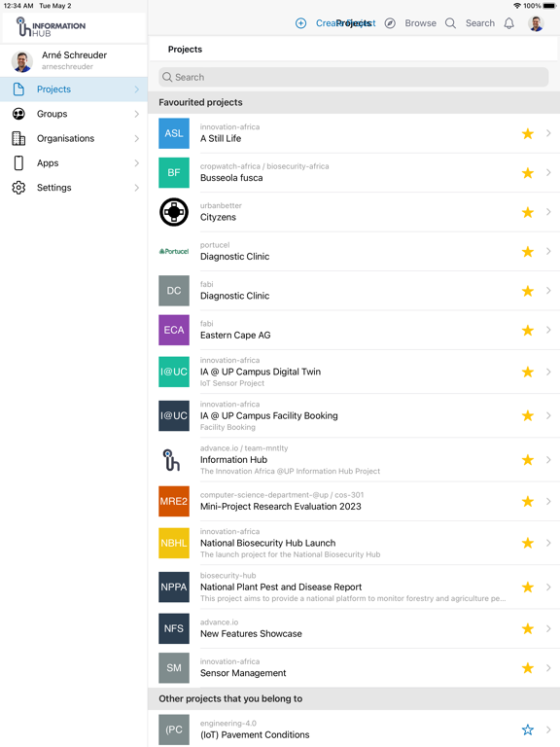Open IA @ UP Campus Facility Booking chevron
The image size is (560, 747).
[548, 415]
